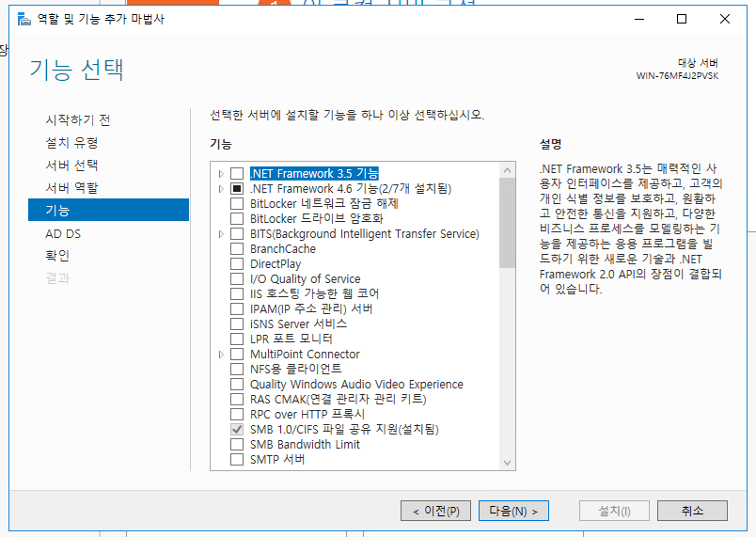Select the 기능 step in sidebar
The height and width of the screenshot is (537, 756).
coord(108,210)
